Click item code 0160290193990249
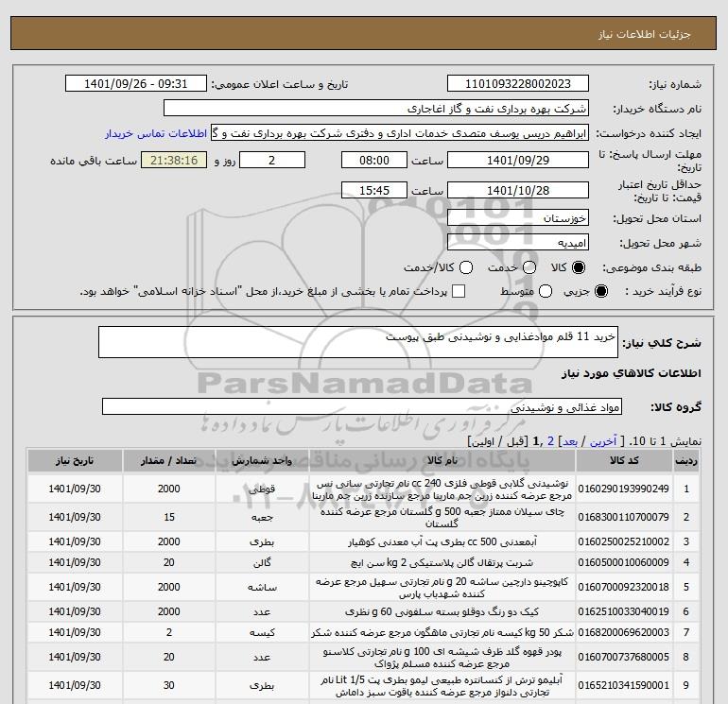Image resolution: width=728 pixels, height=704 pixels. (624, 489)
